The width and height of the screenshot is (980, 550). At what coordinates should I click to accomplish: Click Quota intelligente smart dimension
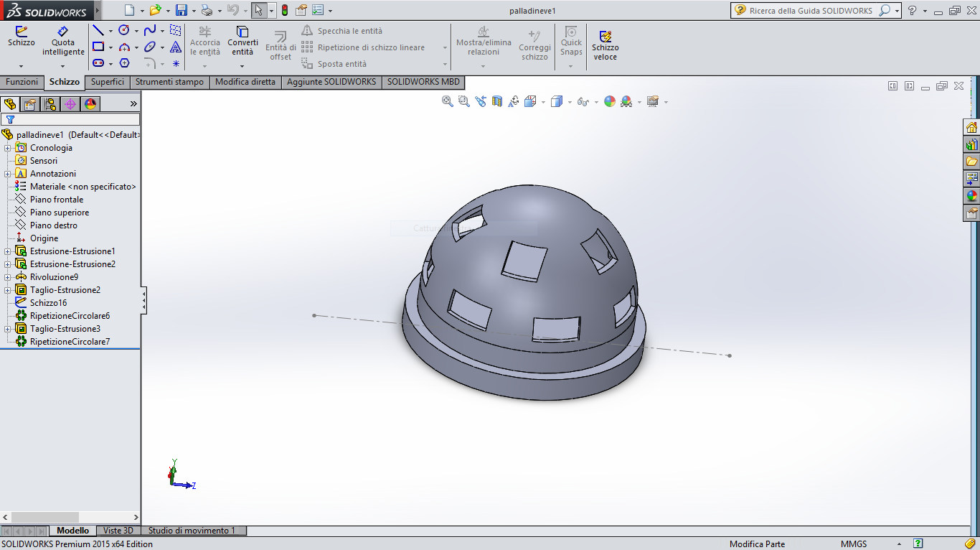point(63,41)
